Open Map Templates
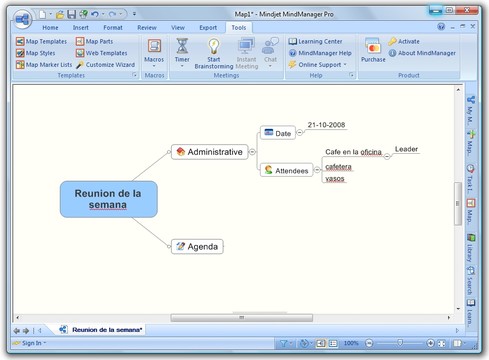 (x=41, y=41)
